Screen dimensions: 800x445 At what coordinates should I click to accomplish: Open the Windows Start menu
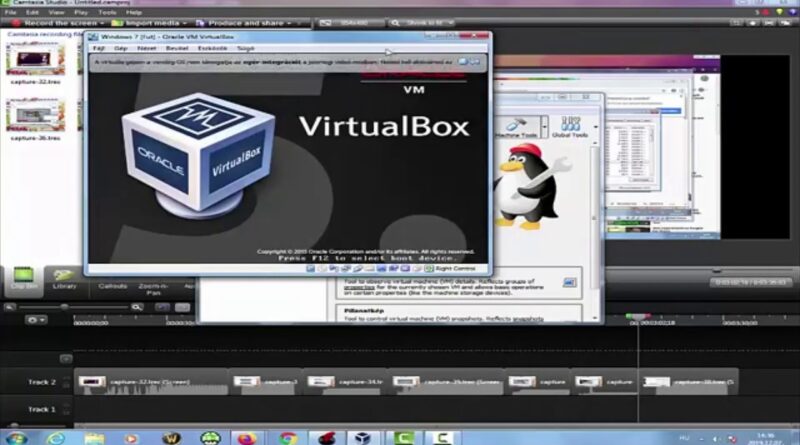click(x=16, y=438)
